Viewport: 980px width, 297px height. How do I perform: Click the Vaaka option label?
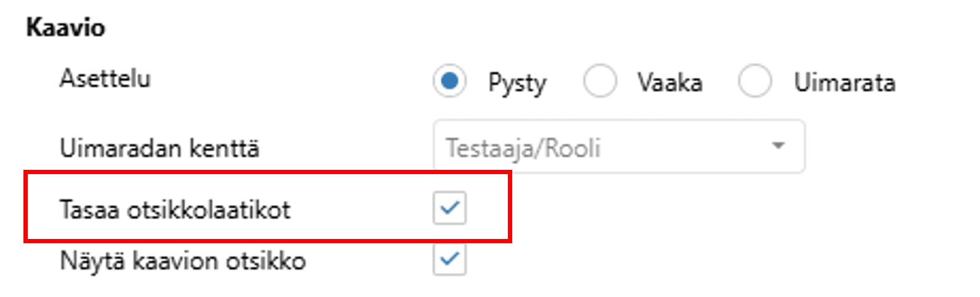click(x=670, y=82)
